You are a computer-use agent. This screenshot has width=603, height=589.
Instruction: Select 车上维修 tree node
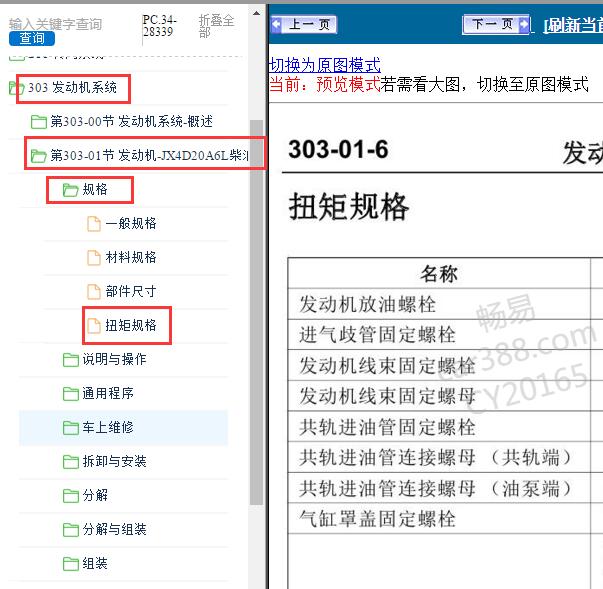(x=108, y=427)
